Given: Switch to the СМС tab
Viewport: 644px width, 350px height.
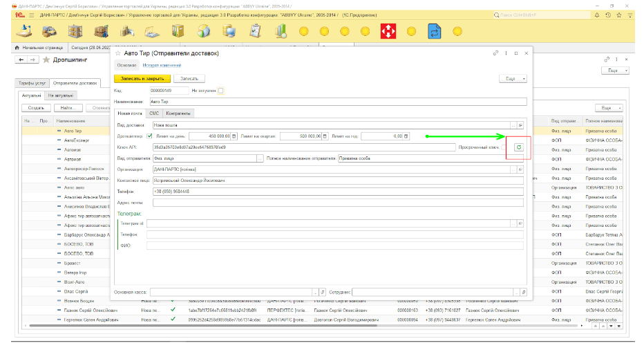Looking at the screenshot, I should (x=154, y=113).
